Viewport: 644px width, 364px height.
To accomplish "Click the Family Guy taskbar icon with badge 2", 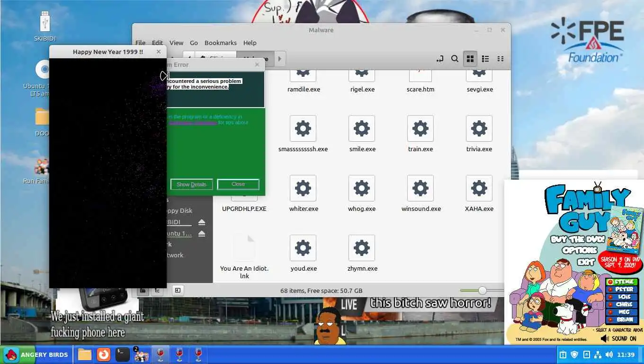I will click(141, 355).
